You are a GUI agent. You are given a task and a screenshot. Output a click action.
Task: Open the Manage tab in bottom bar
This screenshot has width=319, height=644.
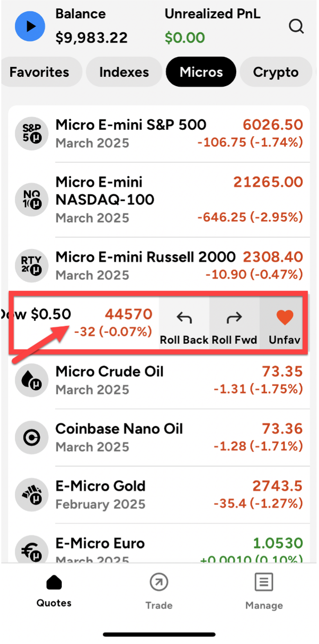tap(264, 591)
